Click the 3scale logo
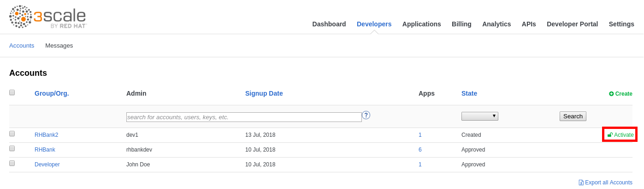 (48, 17)
